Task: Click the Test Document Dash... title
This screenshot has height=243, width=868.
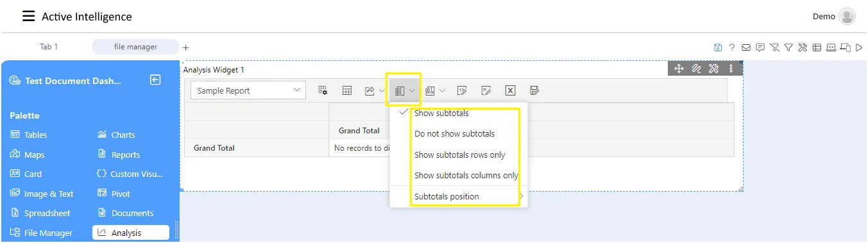Action: [72, 81]
